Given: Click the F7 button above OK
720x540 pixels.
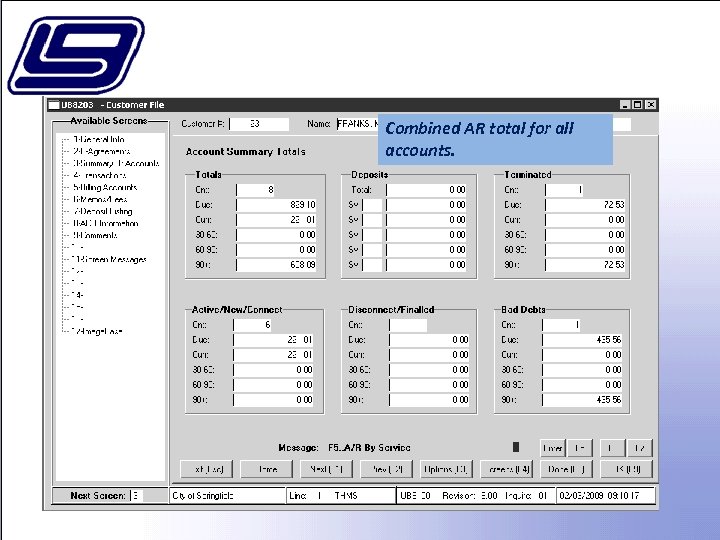Looking at the screenshot, I should click(639, 448).
